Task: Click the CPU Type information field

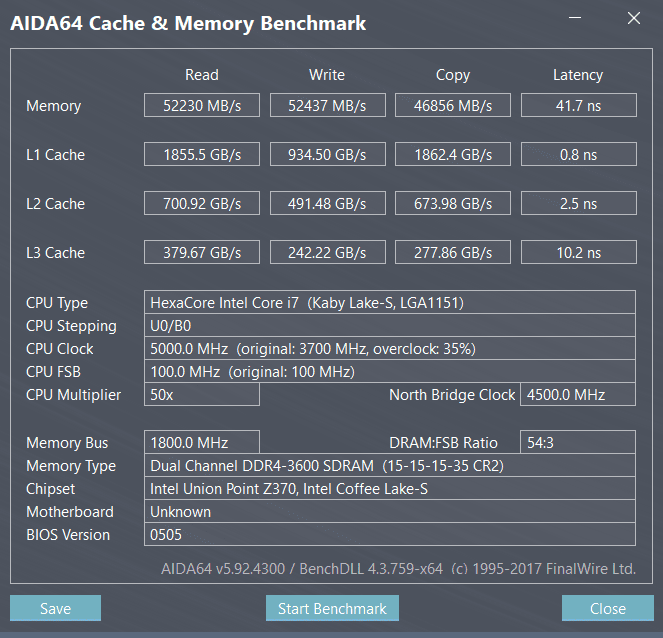Action: point(390,302)
